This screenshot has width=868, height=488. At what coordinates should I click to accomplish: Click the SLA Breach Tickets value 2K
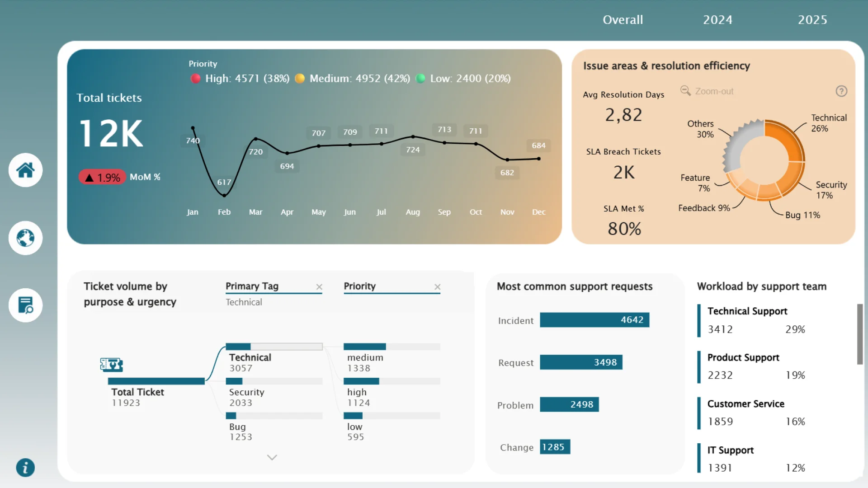click(x=624, y=172)
